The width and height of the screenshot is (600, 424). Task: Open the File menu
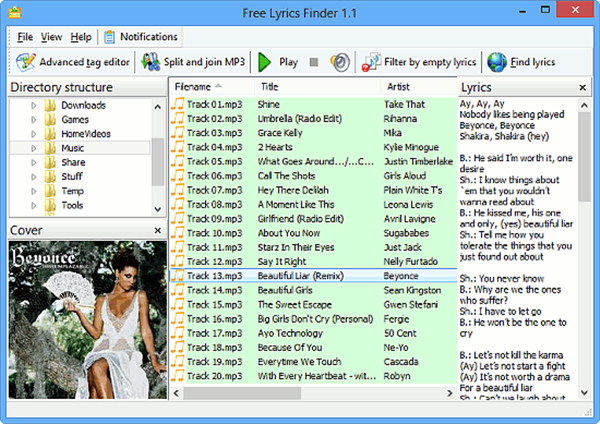(25, 37)
